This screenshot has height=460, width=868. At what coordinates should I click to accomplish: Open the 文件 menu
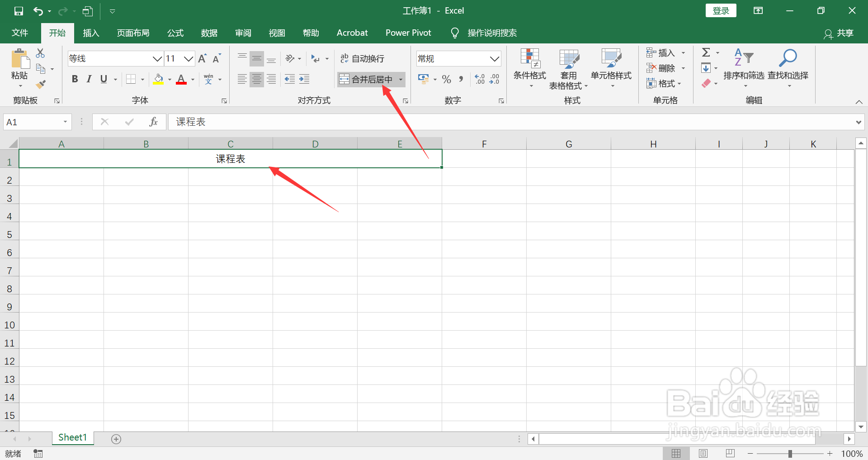[20, 33]
